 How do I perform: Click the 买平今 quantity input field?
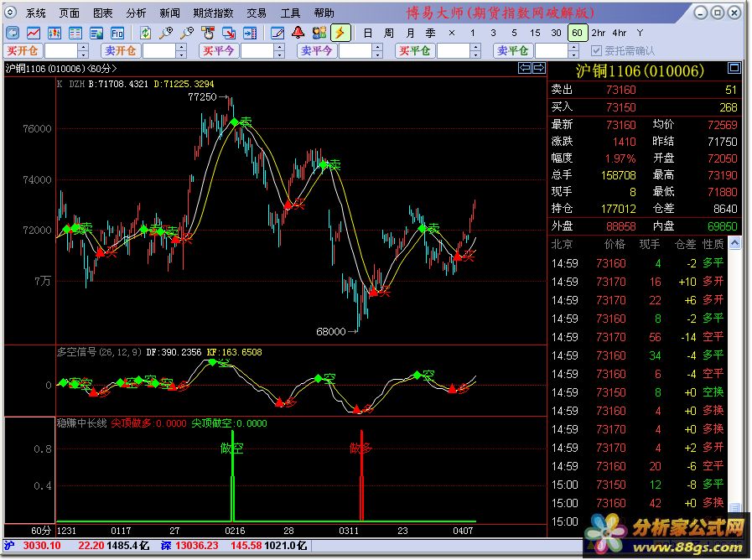click(257, 51)
